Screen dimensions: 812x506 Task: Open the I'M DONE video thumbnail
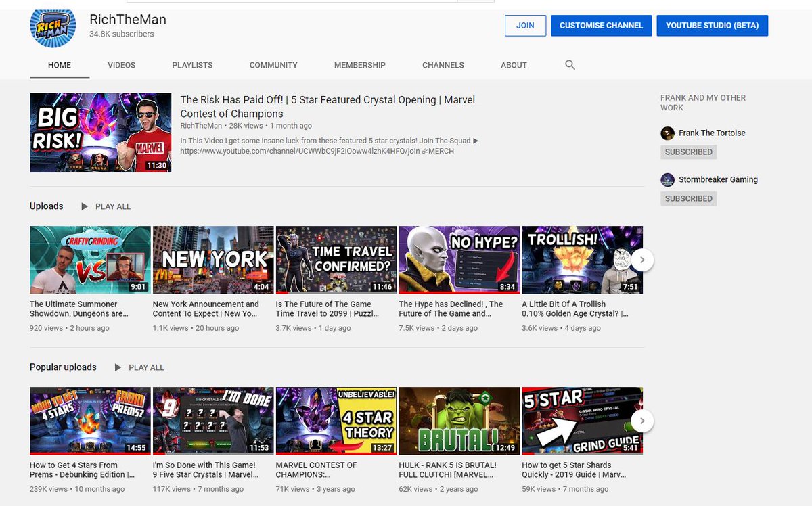(213, 421)
